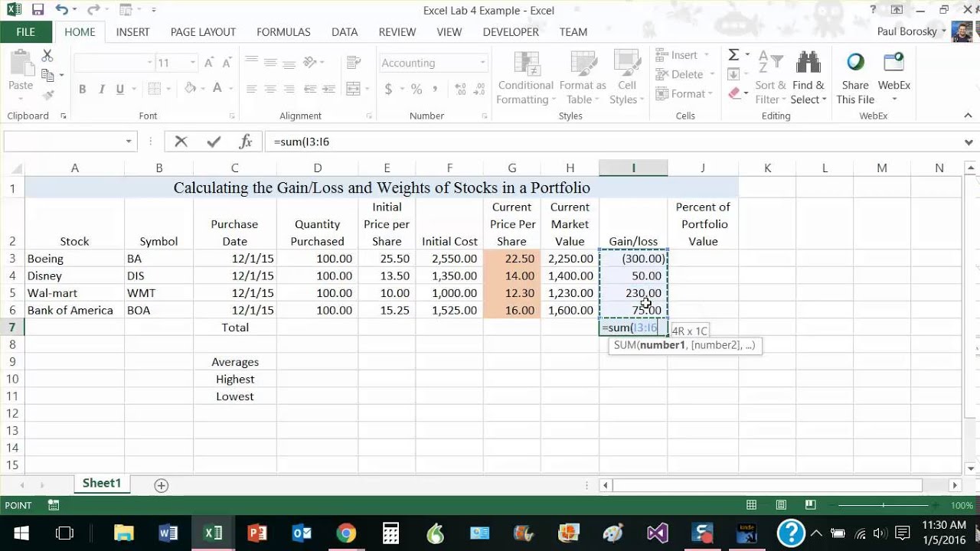Switch to the DEVELOPER tab
This screenshot has width=980, height=551.
click(511, 32)
